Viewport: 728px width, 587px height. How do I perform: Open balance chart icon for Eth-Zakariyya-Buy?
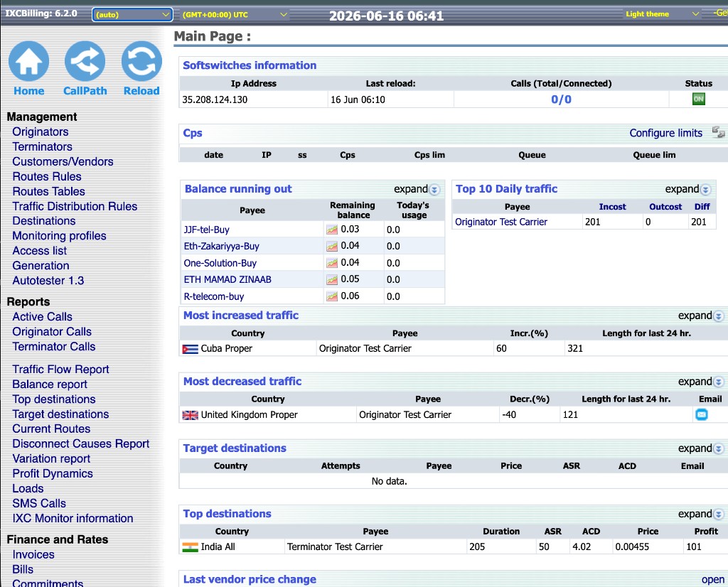332,247
